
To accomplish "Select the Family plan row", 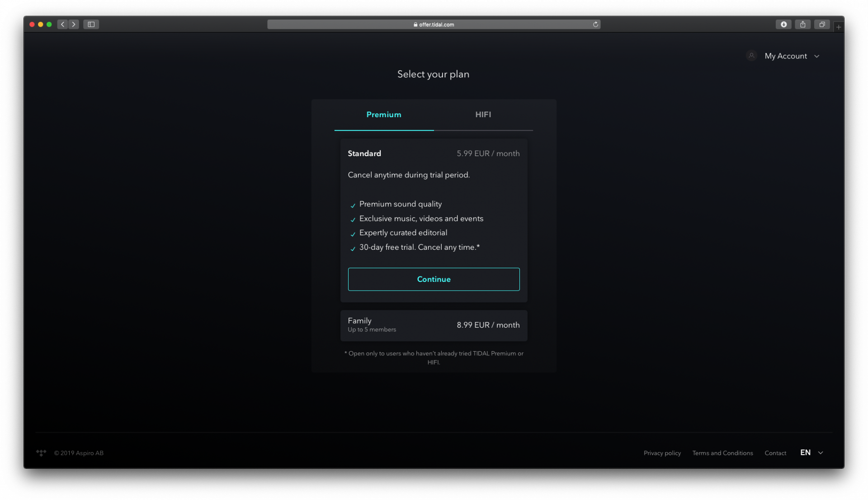I will pyautogui.click(x=434, y=325).
